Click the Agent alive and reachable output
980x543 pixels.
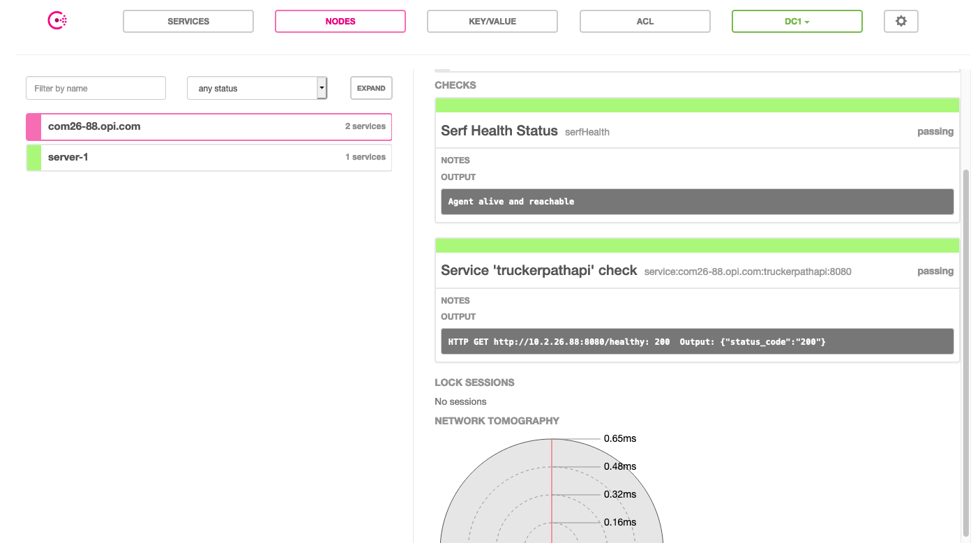(x=698, y=201)
